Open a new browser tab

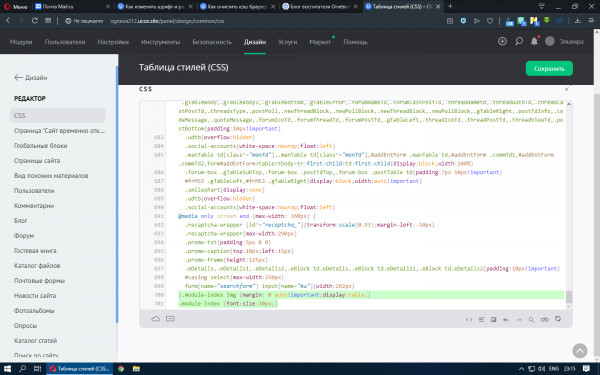click(x=450, y=6)
